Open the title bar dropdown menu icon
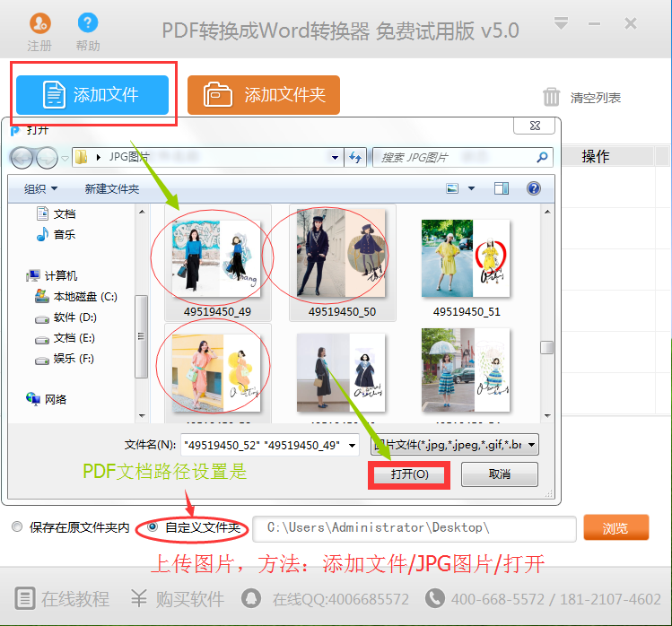This screenshot has height=626, width=672. tap(561, 22)
